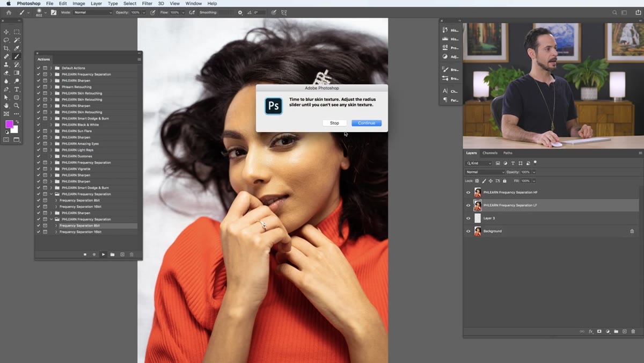Expand the PHLEARN Duotones action set
644x363 pixels.
[51, 156]
